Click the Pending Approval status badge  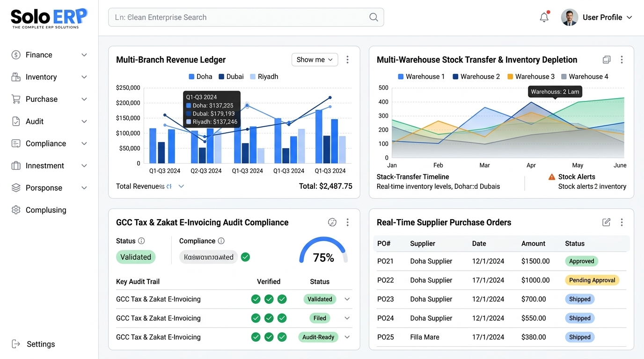[x=592, y=280]
